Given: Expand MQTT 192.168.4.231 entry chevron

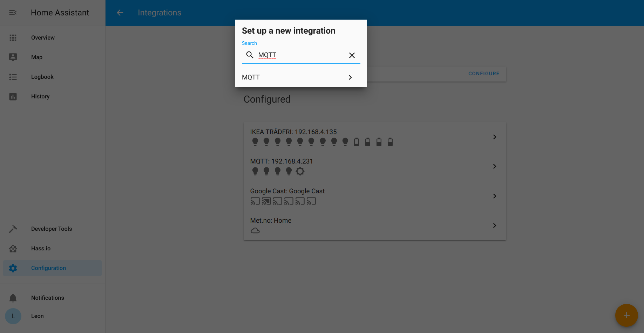Looking at the screenshot, I should 495,166.
